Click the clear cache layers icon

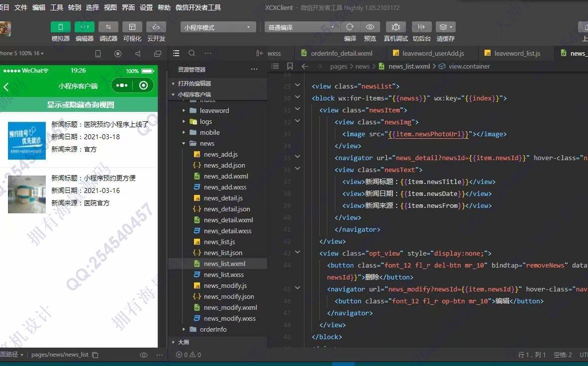pyautogui.click(x=445, y=27)
